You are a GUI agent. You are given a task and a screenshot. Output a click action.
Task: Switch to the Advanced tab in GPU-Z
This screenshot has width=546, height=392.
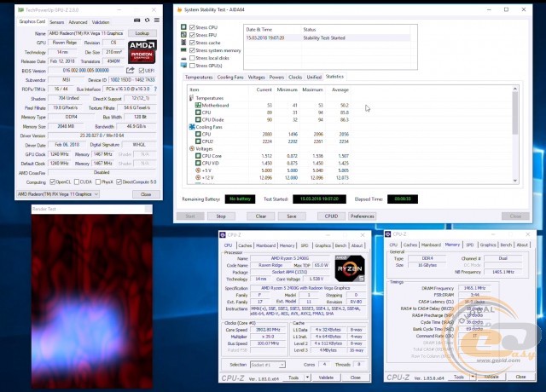78,22
